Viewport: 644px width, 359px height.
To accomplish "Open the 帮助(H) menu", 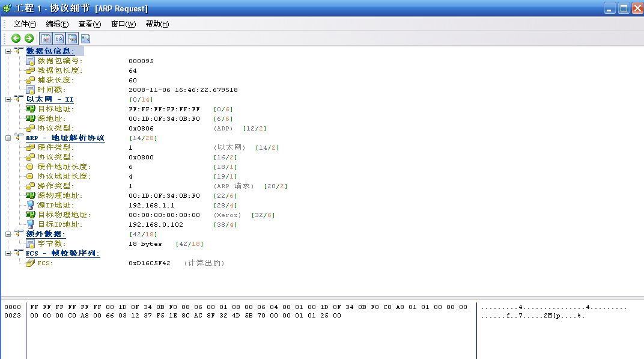I will click(157, 24).
